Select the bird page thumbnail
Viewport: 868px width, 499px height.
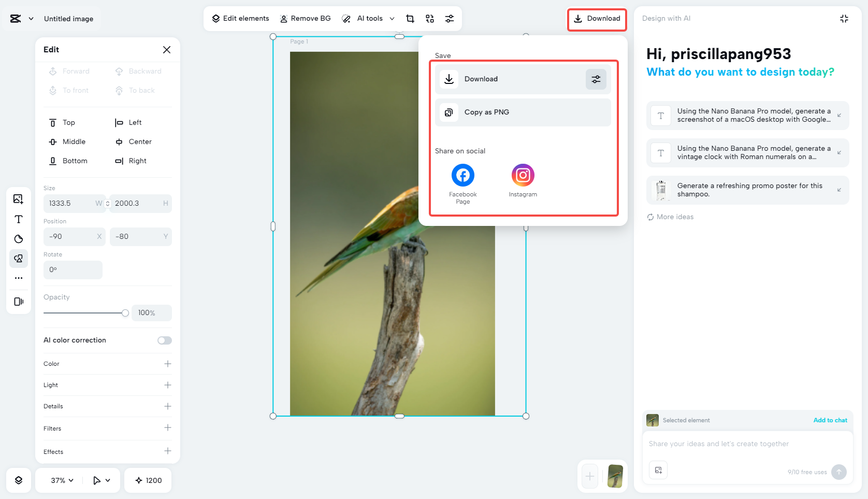click(x=615, y=476)
